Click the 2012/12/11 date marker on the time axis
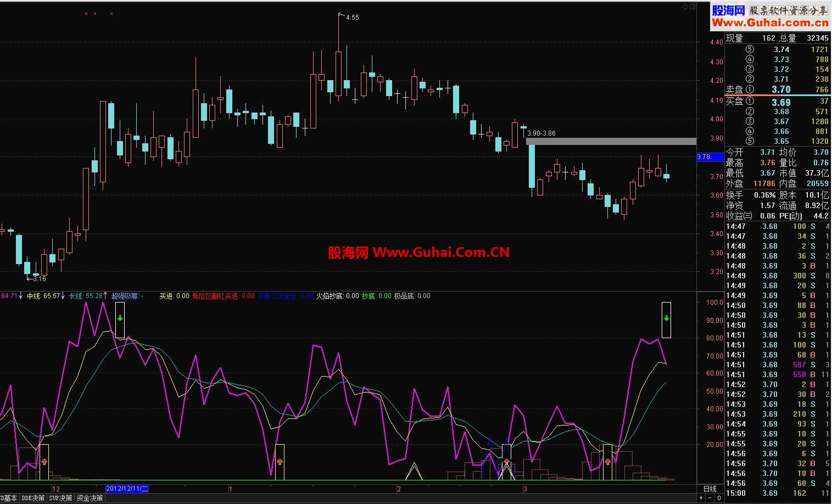Image resolution: width=832 pixels, height=504 pixels. [x=127, y=489]
